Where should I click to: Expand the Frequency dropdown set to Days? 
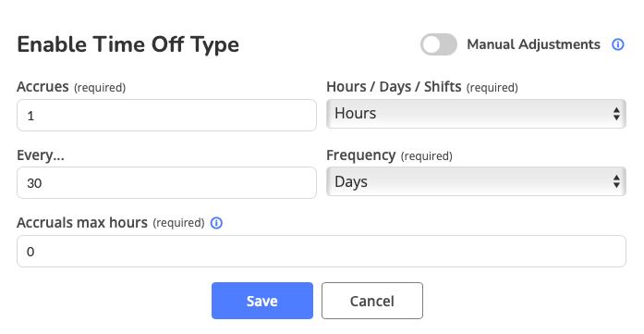click(x=476, y=181)
